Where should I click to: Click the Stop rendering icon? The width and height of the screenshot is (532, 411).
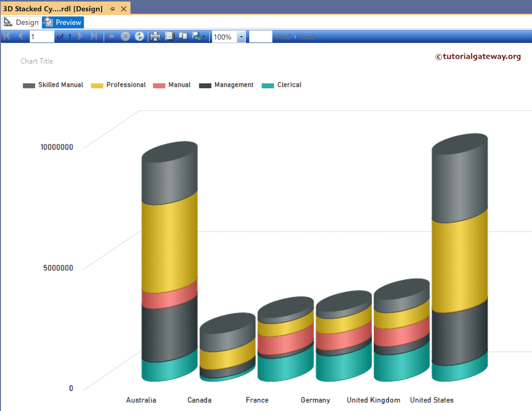click(x=125, y=36)
